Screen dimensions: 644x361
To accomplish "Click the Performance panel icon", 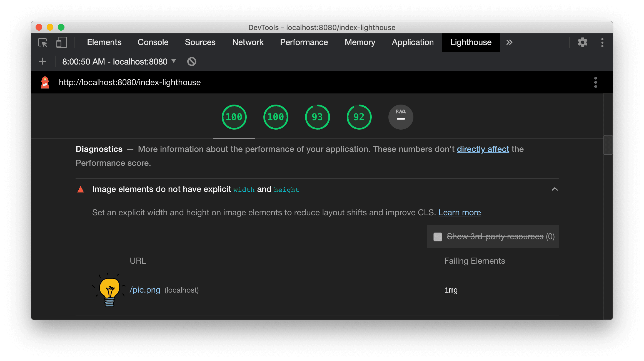I will pyautogui.click(x=304, y=42).
